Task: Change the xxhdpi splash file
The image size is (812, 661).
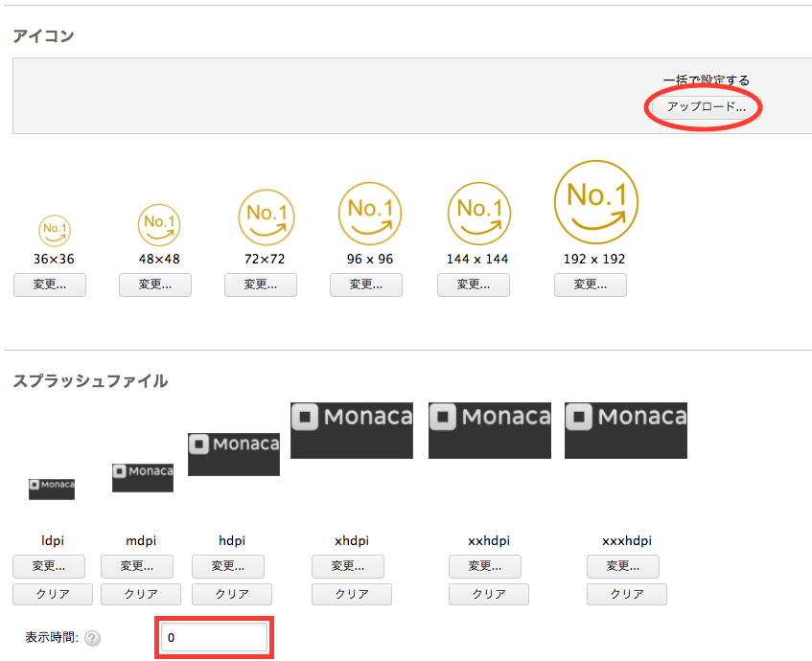Action: (485, 566)
